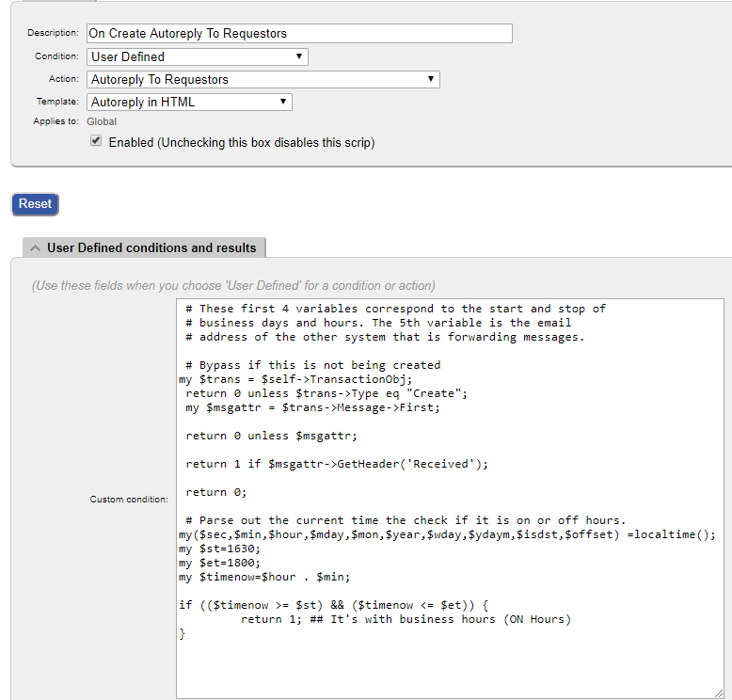Viewport: 732px width, 700px height.
Task: Open the Condition dropdown showing User Defined
Action: coord(197,57)
